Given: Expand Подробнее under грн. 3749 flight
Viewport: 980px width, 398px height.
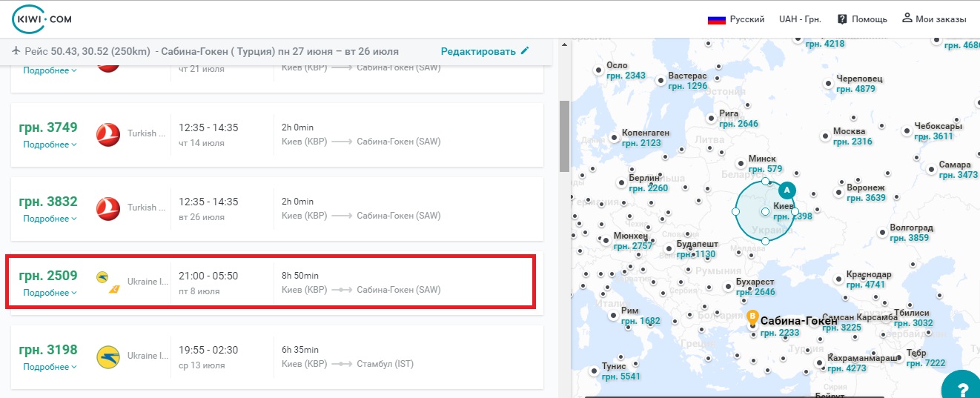Looking at the screenshot, I should coord(50,145).
